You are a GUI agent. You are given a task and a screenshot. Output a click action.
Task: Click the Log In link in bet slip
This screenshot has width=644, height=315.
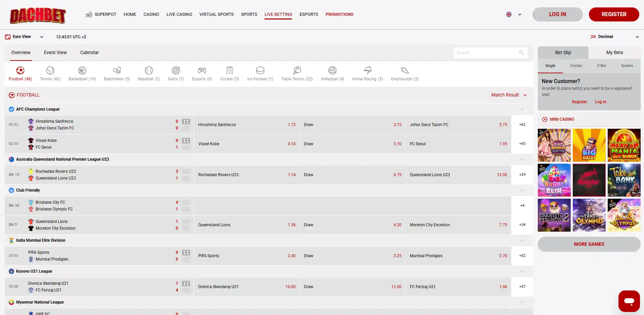(601, 102)
